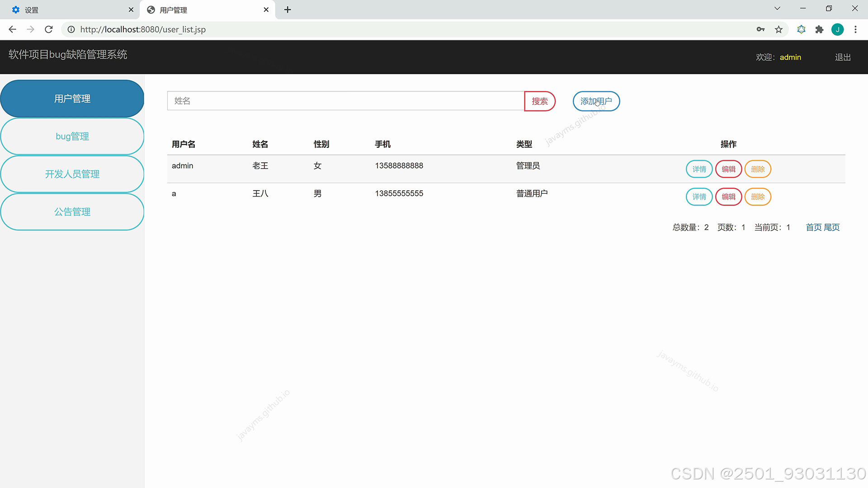Open a new browser tab
This screenshot has height=488, width=868.
(x=288, y=9)
